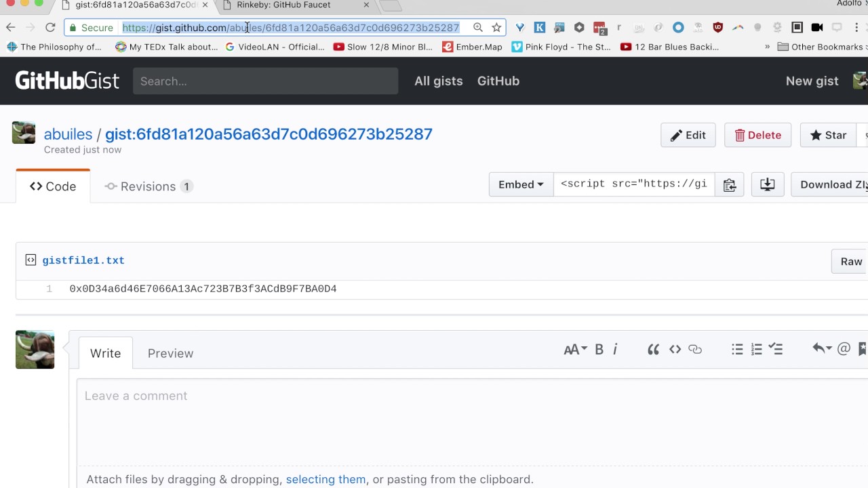Screen dimensions: 868x488
Task: Close the Rinkeby: GitHub Faucet tab
Action: tap(366, 5)
